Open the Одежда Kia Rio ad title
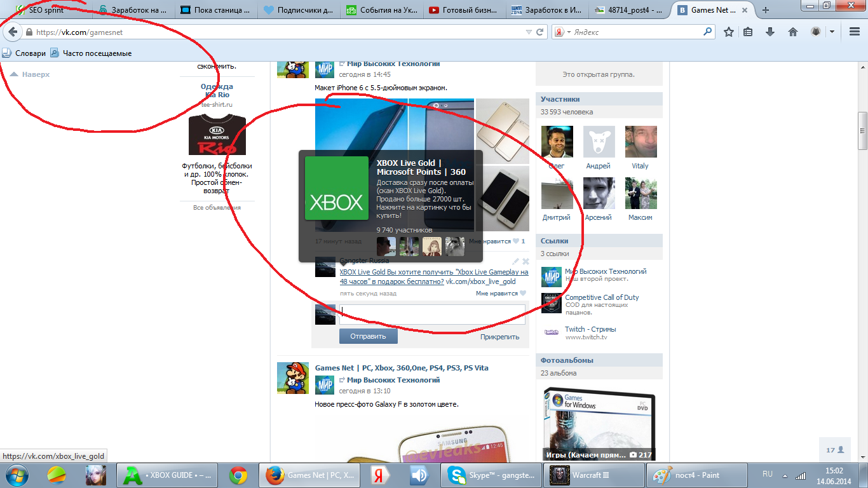Image resolution: width=868 pixels, height=488 pixels. coord(217,91)
